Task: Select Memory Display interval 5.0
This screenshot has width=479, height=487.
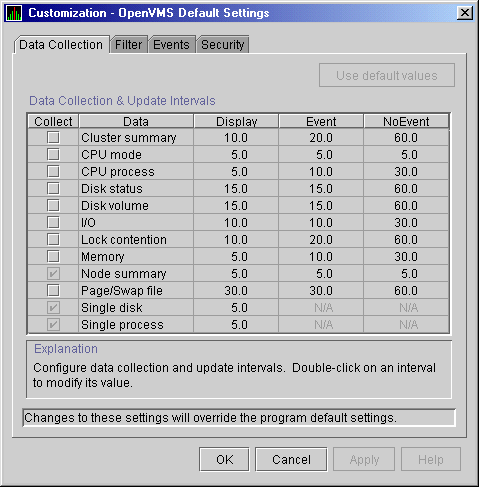Action: pyautogui.click(x=236, y=256)
